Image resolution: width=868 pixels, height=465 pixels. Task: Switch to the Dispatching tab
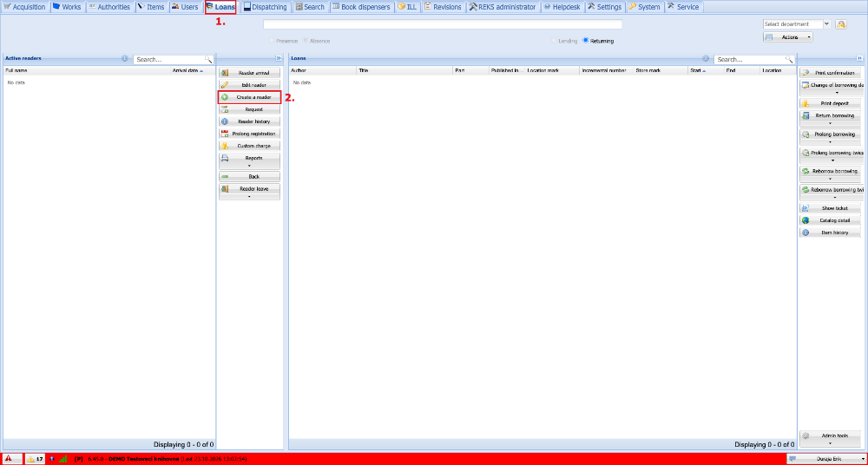266,7
